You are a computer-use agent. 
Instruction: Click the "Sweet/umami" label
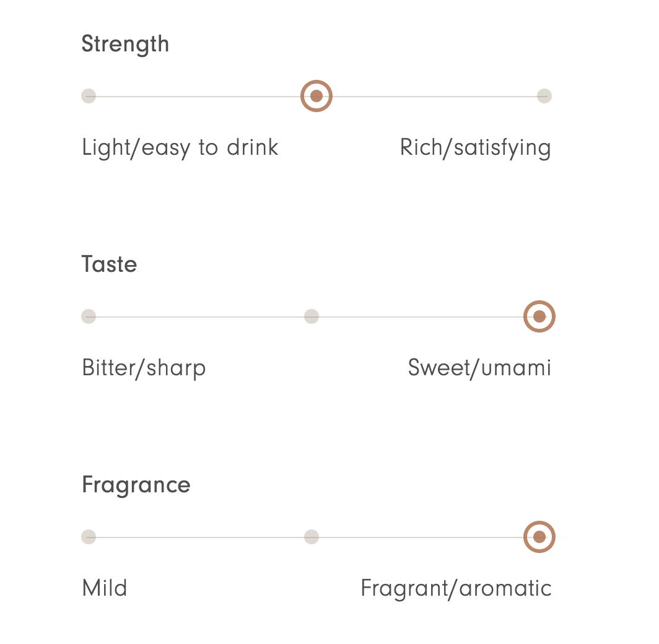point(479,368)
